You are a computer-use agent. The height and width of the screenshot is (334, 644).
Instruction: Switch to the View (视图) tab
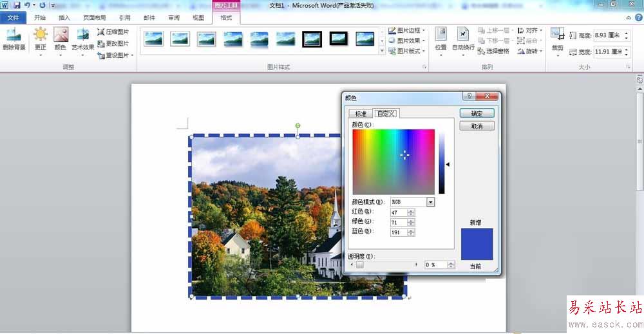(x=198, y=17)
